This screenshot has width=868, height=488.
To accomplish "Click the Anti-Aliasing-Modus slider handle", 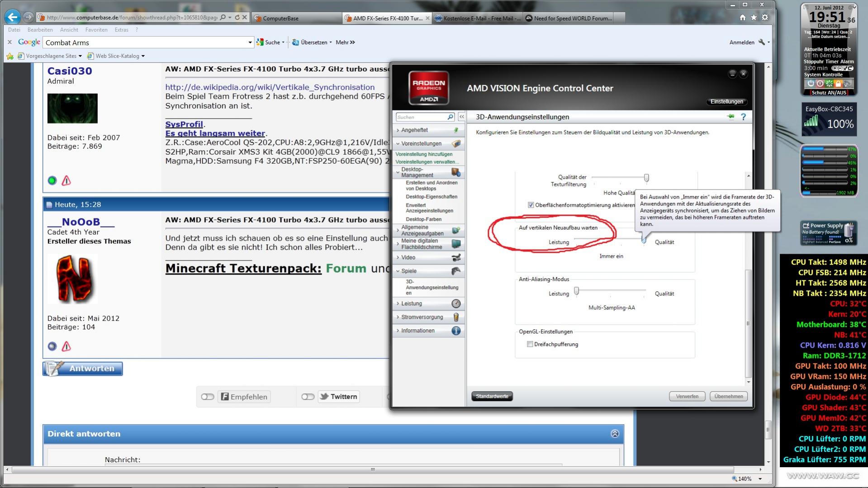I will [x=576, y=291].
